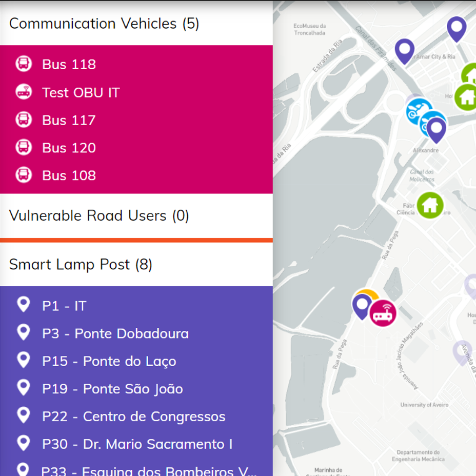Screen dimensions: 476x476
Task: Click green house marker near Fábrica Ciência
Action: coord(430,206)
